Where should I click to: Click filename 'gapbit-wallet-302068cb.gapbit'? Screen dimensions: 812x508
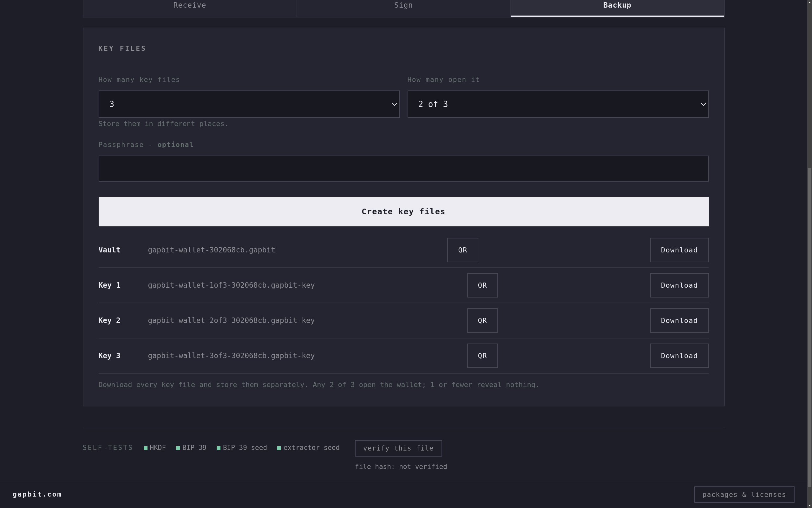[211, 250]
